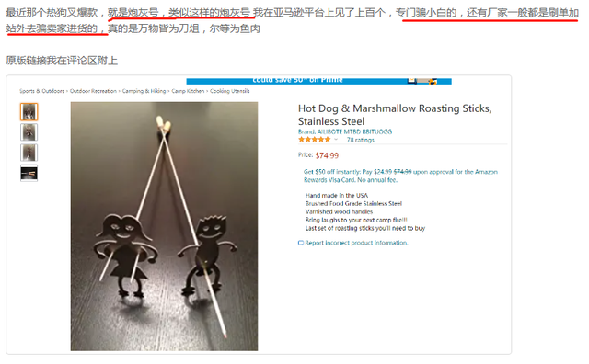Screen dimensions: 589x364
Task: Click Report incorrect product information
Action: click(356, 243)
